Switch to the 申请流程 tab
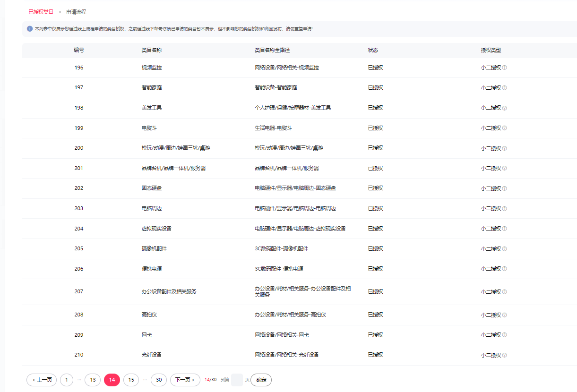 click(76, 12)
